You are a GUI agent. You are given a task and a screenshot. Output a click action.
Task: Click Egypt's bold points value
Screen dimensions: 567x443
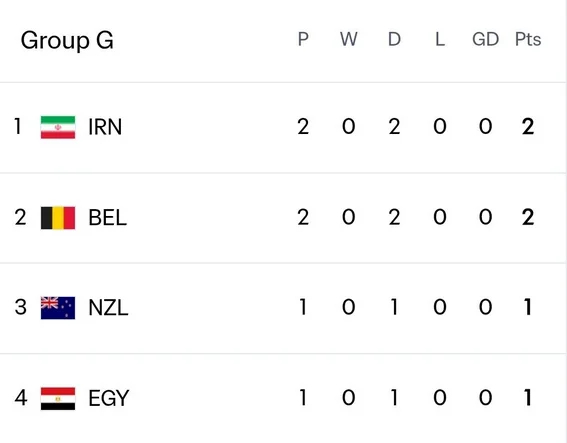pos(528,398)
